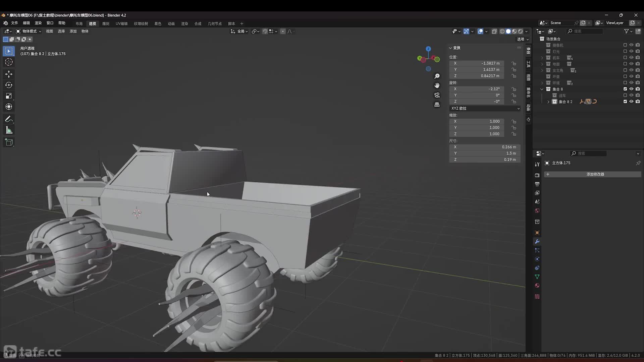644x362 pixels.
Task: Activate the Scale tool
Action: (x=9, y=96)
